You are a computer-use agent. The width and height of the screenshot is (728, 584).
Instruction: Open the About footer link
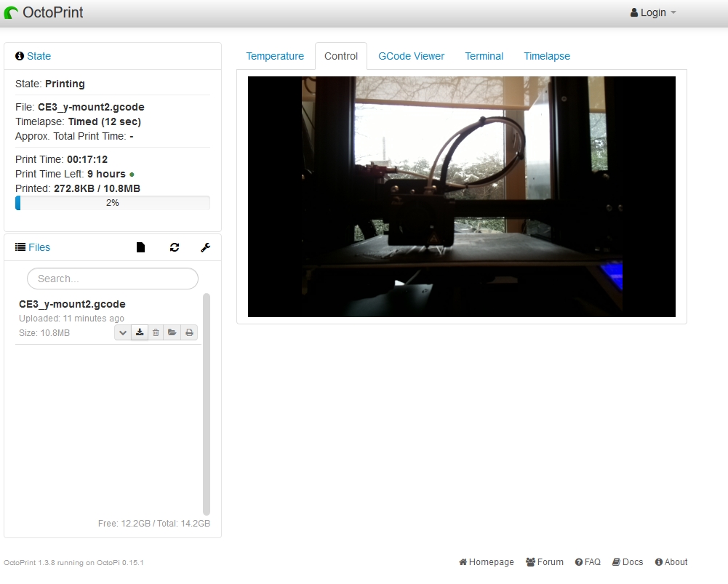(671, 561)
